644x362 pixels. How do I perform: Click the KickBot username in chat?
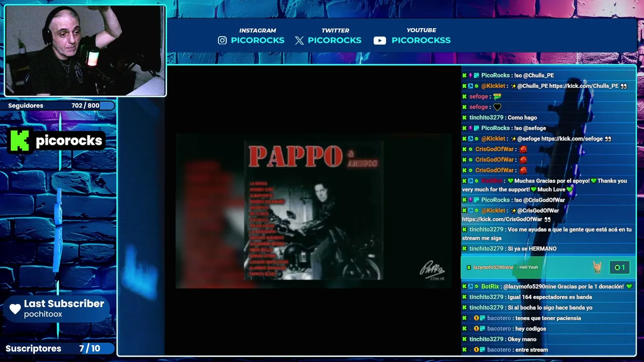(492, 181)
